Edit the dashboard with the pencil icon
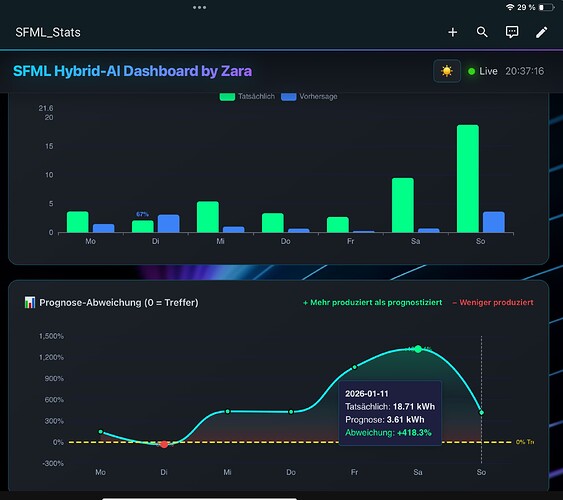The image size is (563, 500). click(541, 32)
